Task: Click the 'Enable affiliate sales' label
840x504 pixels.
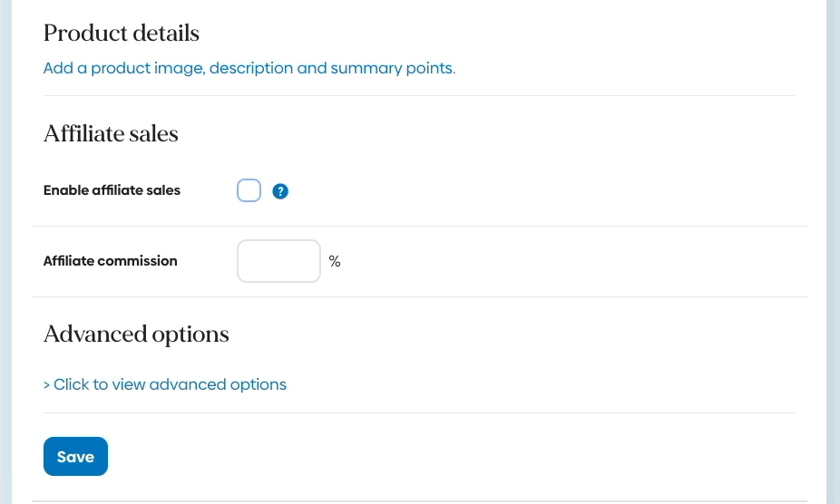Action: [112, 190]
